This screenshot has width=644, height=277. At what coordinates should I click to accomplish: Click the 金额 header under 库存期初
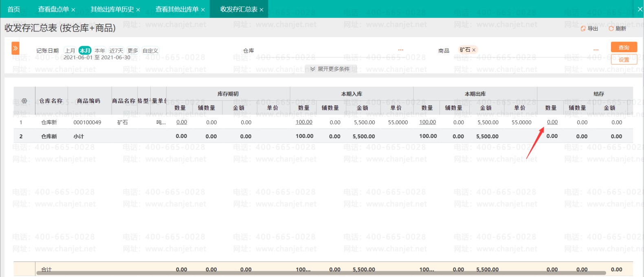click(239, 108)
